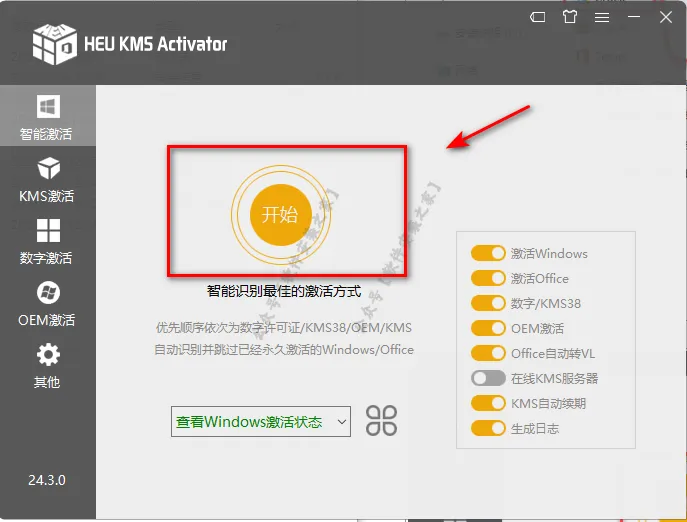Toggle the 激活Office switch

pyautogui.click(x=488, y=278)
